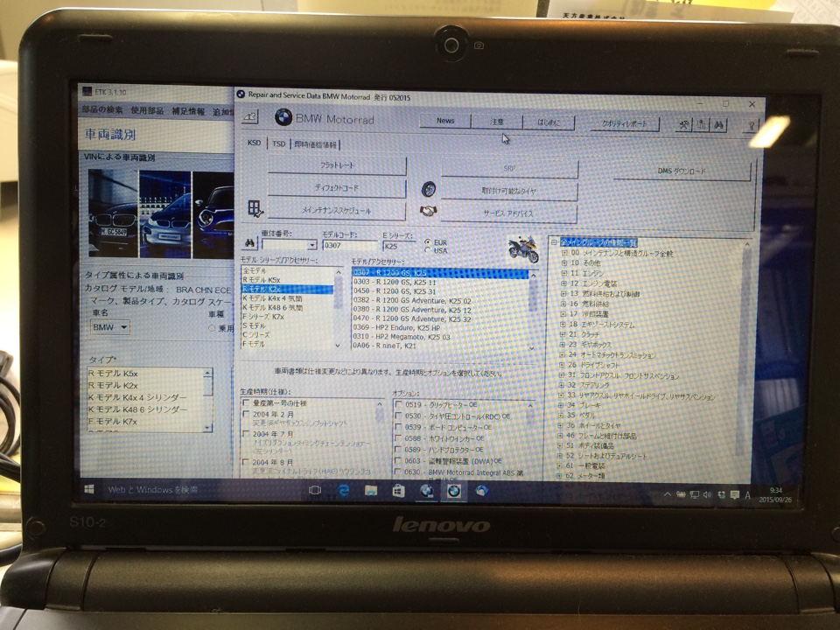Open the help question mark icon
The image size is (840, 630).
pos(751,125)
